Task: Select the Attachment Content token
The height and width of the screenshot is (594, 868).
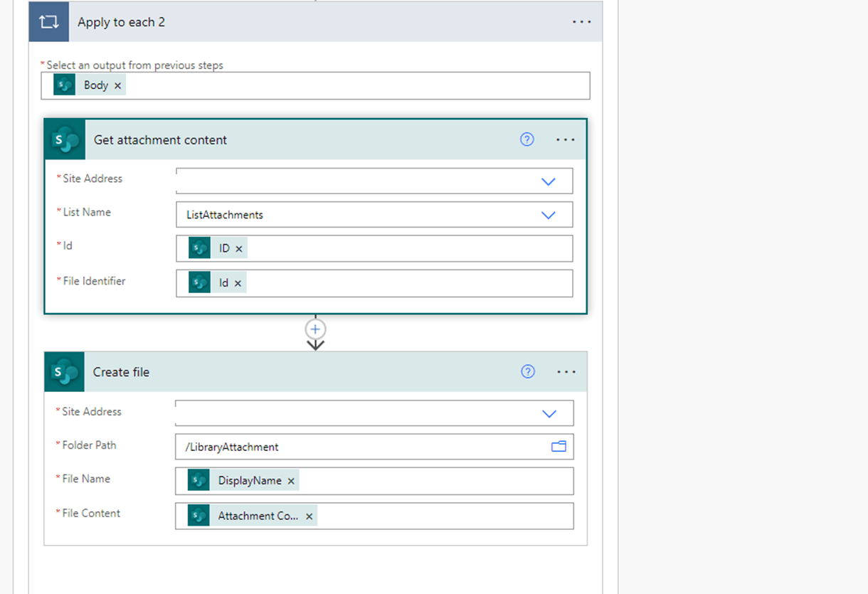Action: click(x=253, y=516)
